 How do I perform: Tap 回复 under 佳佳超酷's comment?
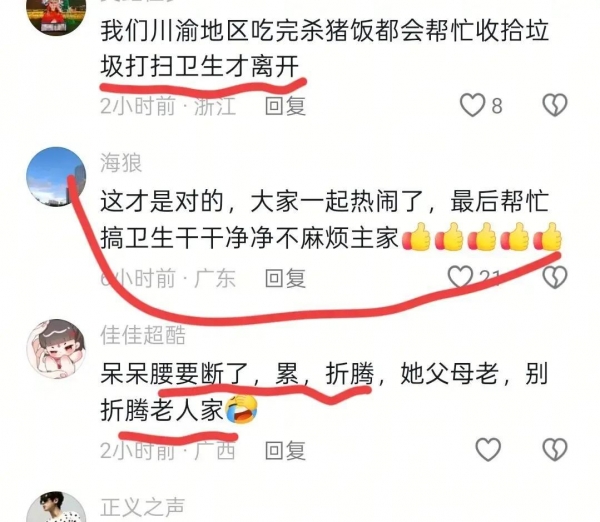coord(285,450)
